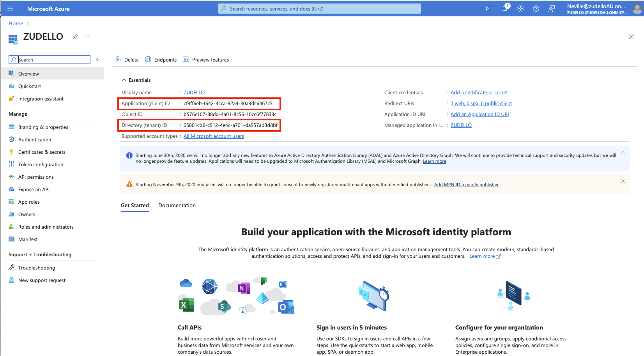Select the Directory (tenant) ID value
The width and height of the screenshot is (644, 356).
(230, 125)
